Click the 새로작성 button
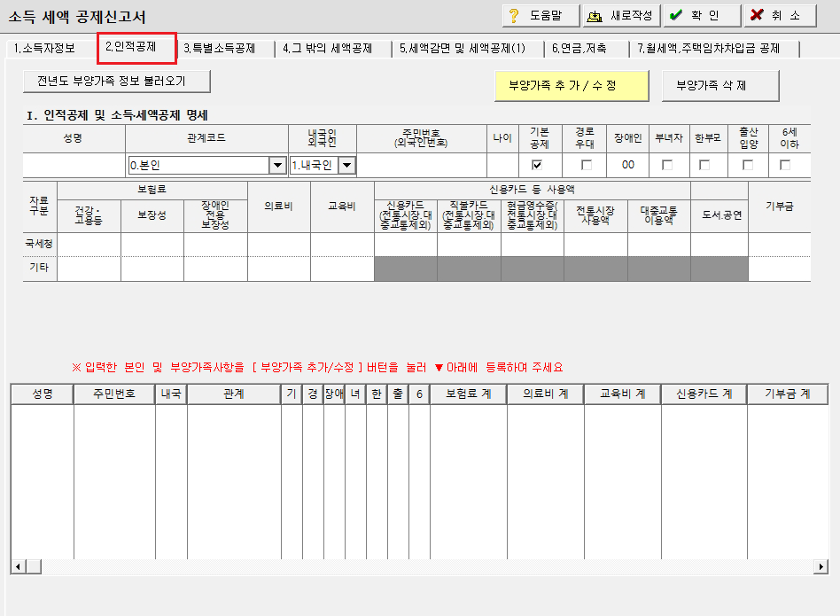This screenshot has width=840, height=616. pyautogui.click(x=621, y=16)
